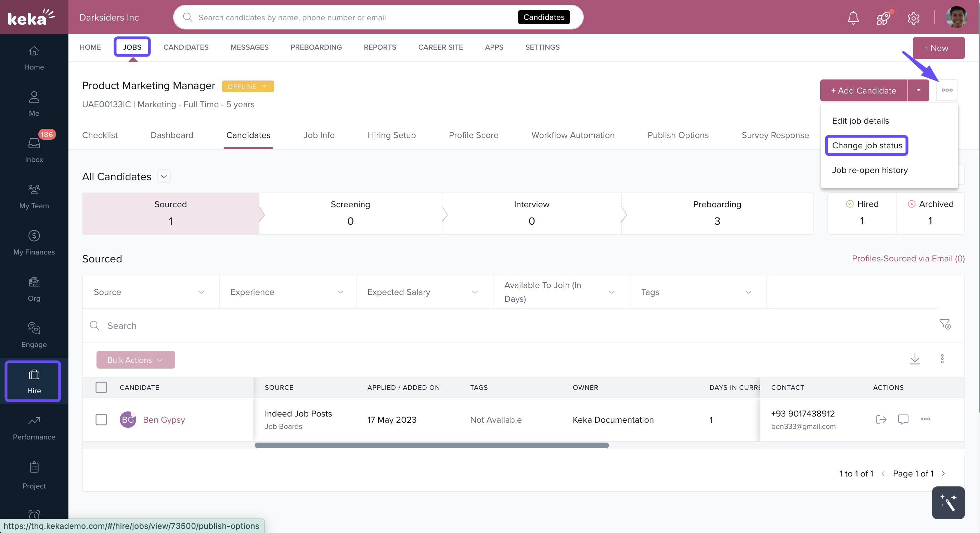The height and width of the screenshot is (533, 980).
Task: Open the Add Candidate arrow dropdown
Action: (x=918, y=90)
